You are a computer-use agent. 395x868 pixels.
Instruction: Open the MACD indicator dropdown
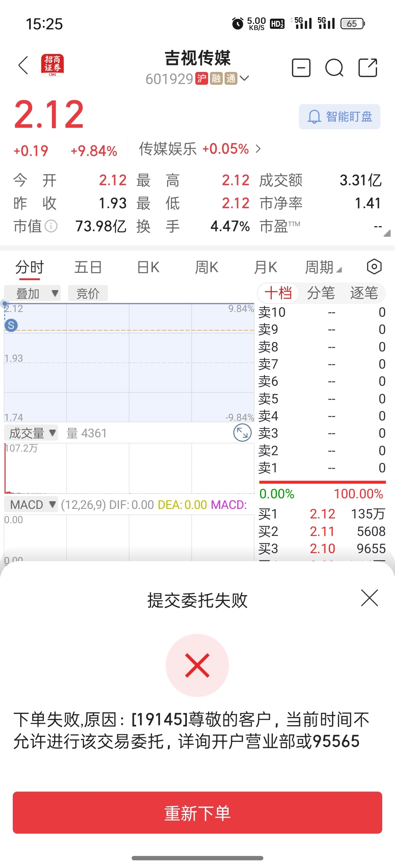tap(31, 505)
